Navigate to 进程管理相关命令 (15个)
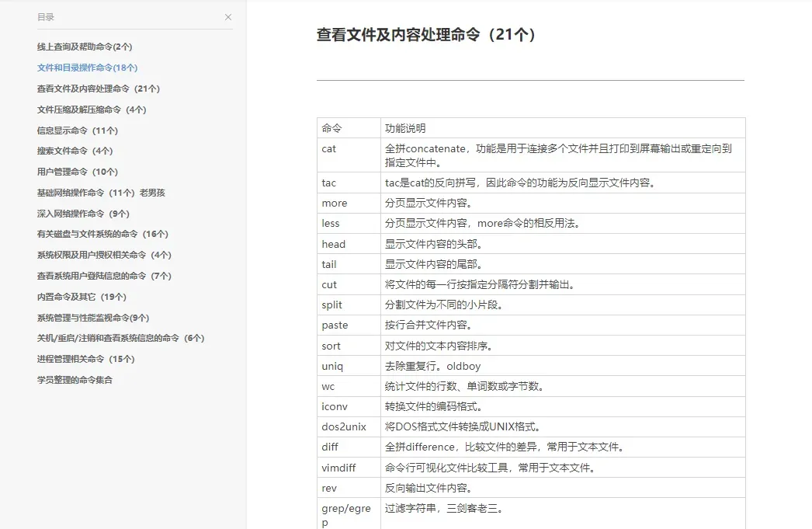The width and height of the screenshot is (812, 529). tap(85, 359)
